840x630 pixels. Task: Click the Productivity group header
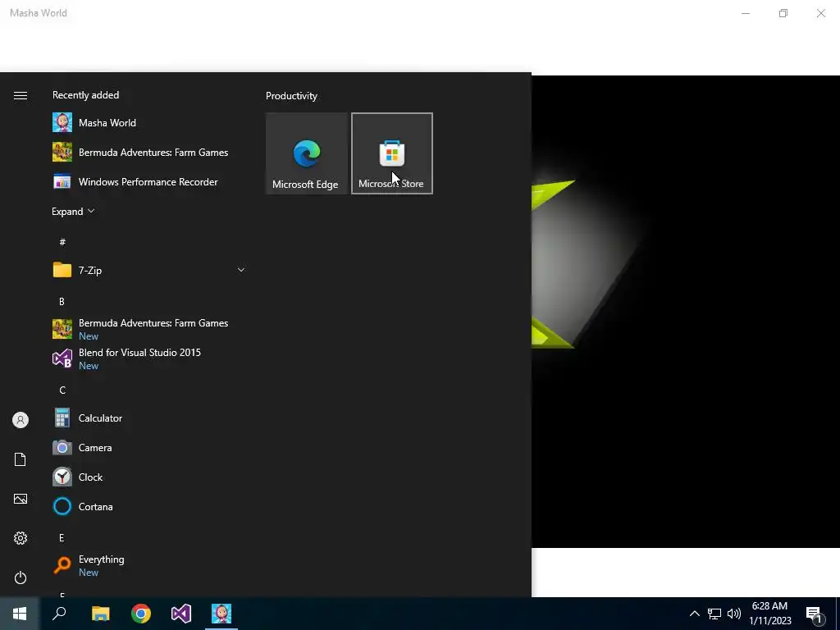pos(291,96)
